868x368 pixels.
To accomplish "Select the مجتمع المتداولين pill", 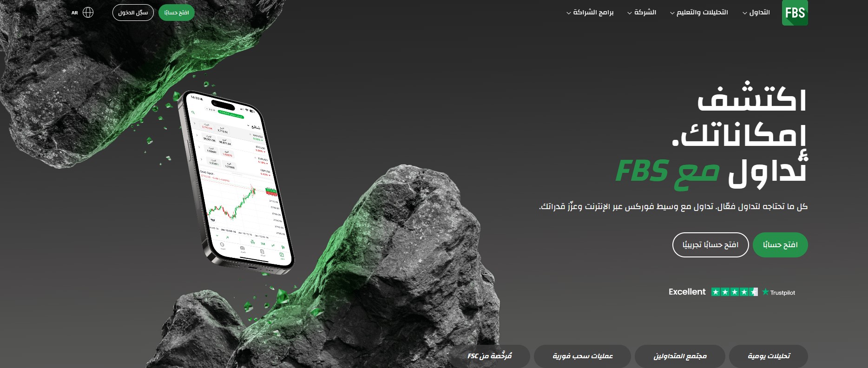I will click(x=680, y=356).
